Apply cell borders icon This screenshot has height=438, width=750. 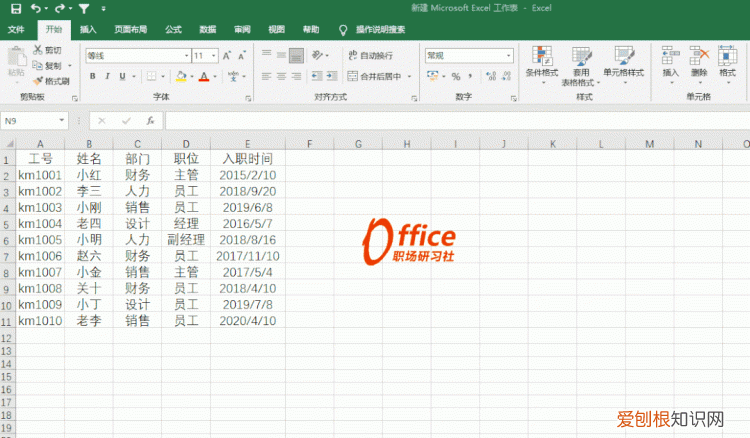pyautogui.click(x=152, y=76)
